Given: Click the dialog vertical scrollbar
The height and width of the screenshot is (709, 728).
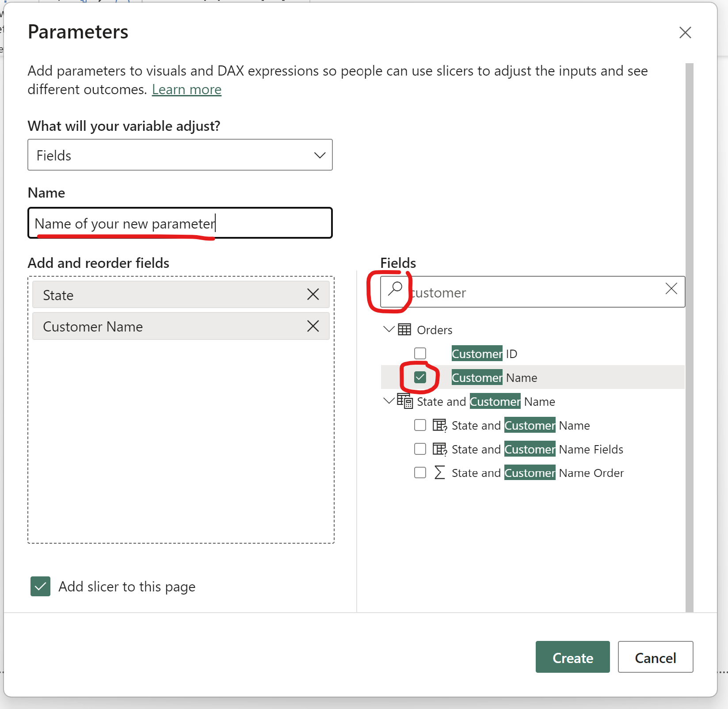Looking at the screenshot, I should coord(689,336).
